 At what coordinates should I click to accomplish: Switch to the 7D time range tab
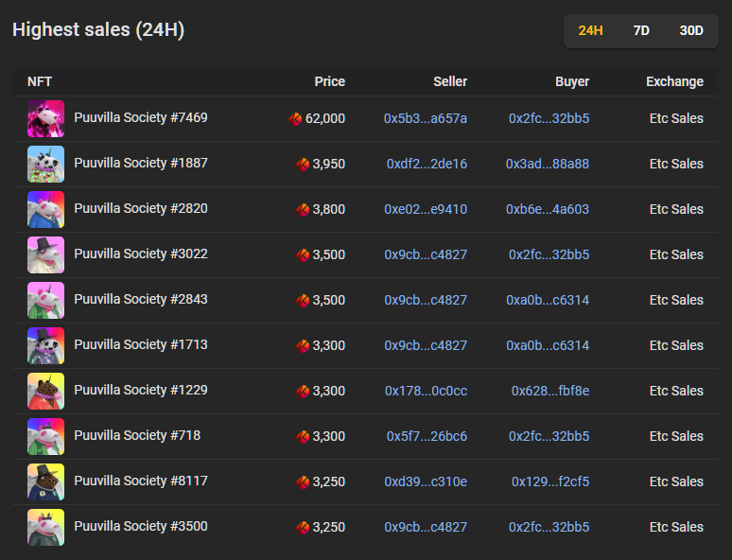pos(641,31)
